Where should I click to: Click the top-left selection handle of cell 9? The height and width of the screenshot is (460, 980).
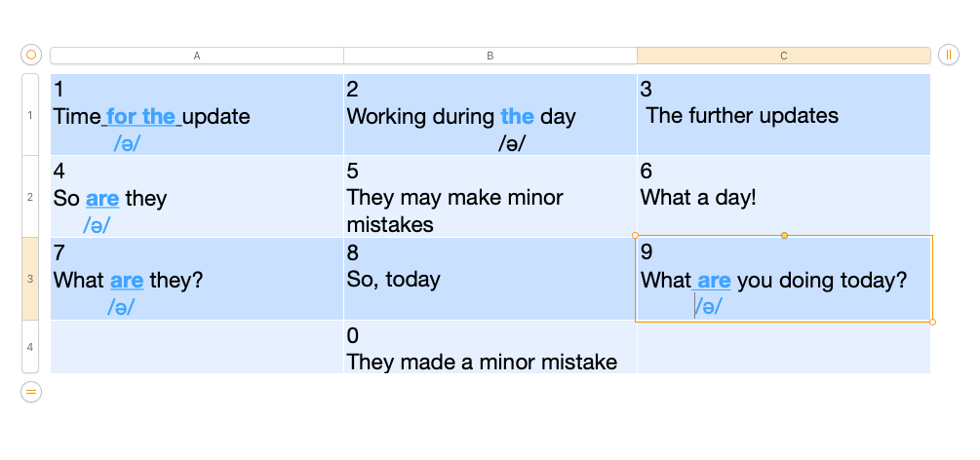pos(636,235)
